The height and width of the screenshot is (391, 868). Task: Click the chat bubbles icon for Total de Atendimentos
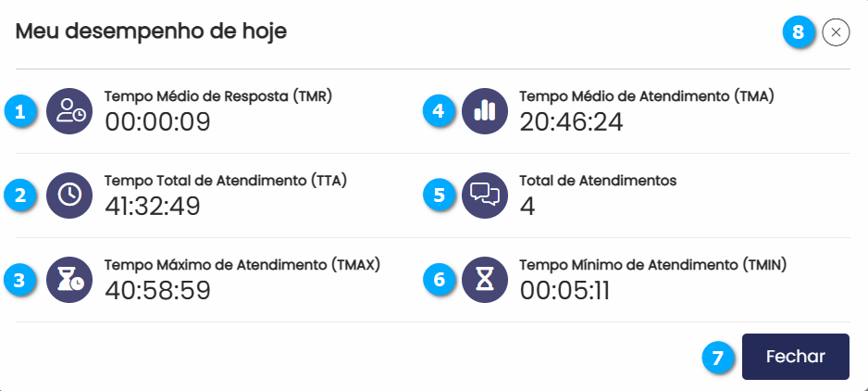(485, 195)
